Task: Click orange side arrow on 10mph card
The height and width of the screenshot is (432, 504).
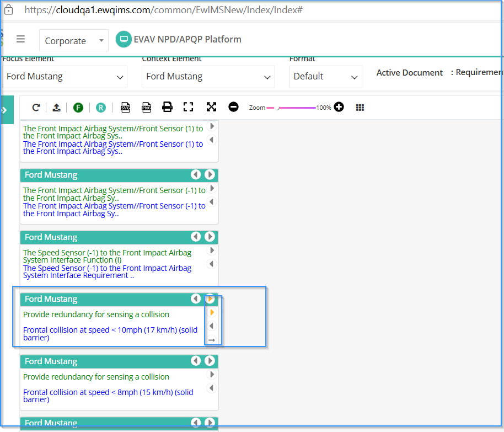Action: pos(212,312)
